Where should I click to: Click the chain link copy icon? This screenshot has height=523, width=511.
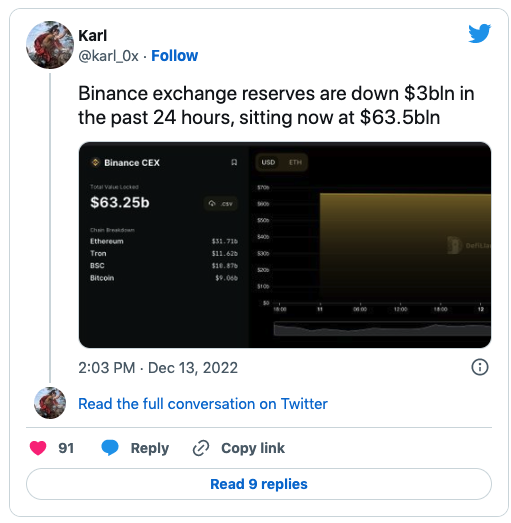pos(201,448)
